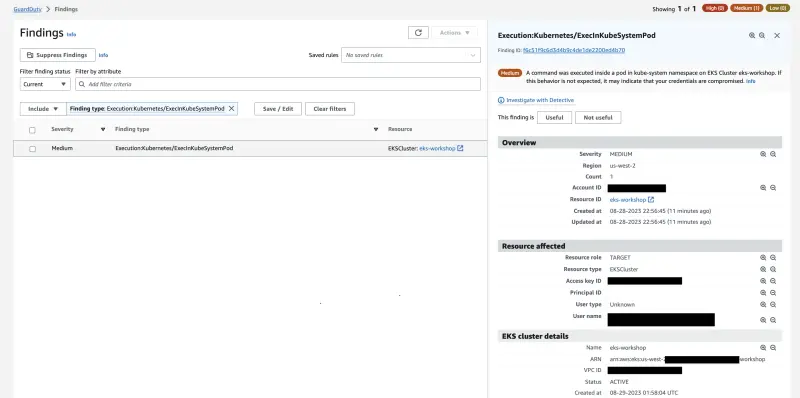800x398 pixels.
Task: Zoom in filter icon beside finding title
Action: 752,36
